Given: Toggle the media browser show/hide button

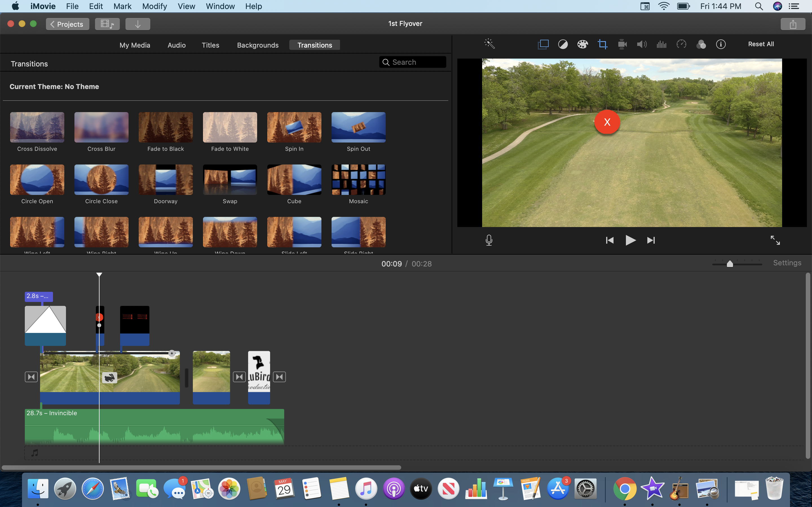Looking at the screenshot, I should [x=107, y=24].
